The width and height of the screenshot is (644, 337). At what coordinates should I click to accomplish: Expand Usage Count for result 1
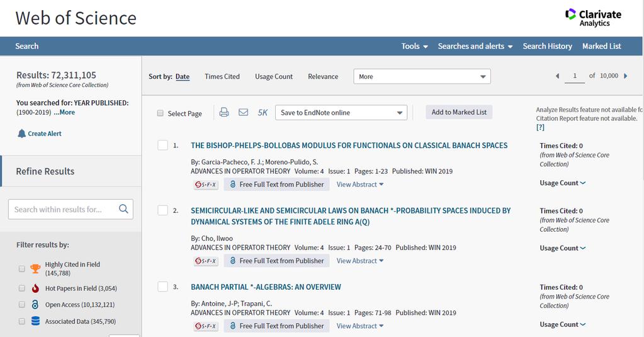tap(562, 183)
